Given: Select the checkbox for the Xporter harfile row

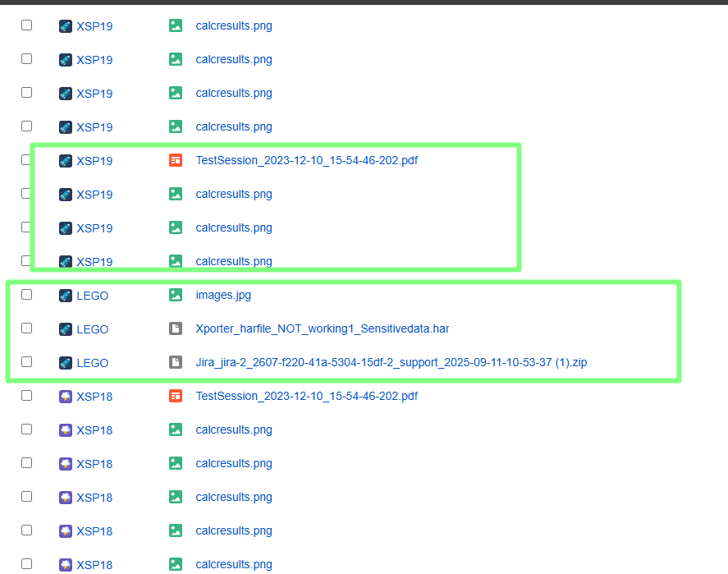Looking at the screenshot, I should click(x=26, y=328).
